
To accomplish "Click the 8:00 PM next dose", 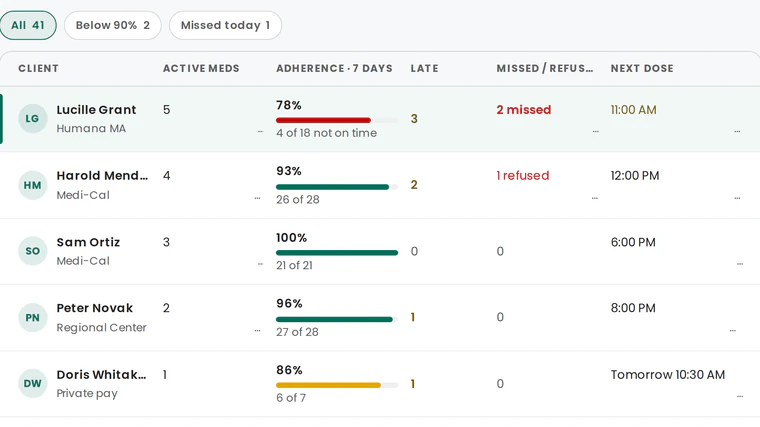I will point(633,308).
